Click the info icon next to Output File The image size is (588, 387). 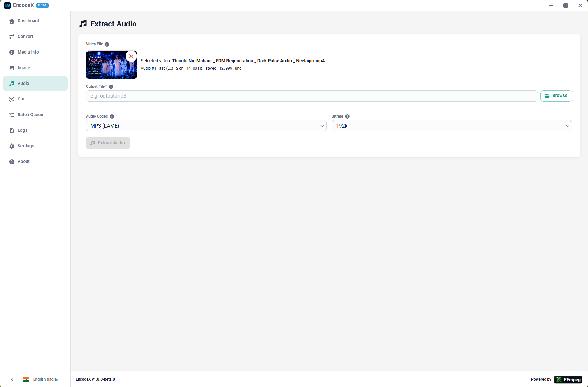[x=111, y=87]
